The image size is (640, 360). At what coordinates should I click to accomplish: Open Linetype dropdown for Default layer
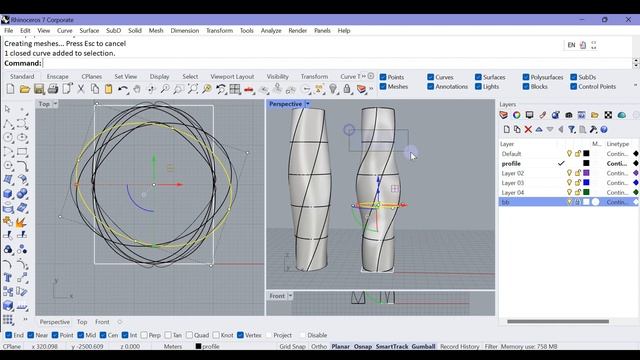pyautogui.click(x=617, y=154)
